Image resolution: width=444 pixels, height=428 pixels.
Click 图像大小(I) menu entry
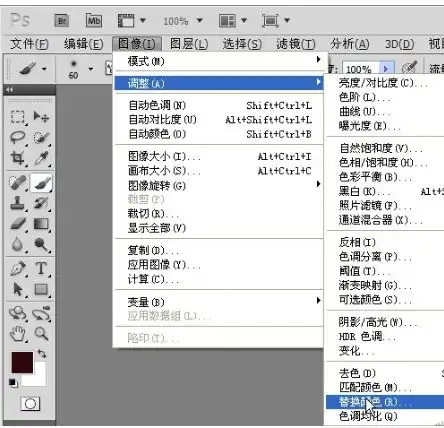click(219, 156)
